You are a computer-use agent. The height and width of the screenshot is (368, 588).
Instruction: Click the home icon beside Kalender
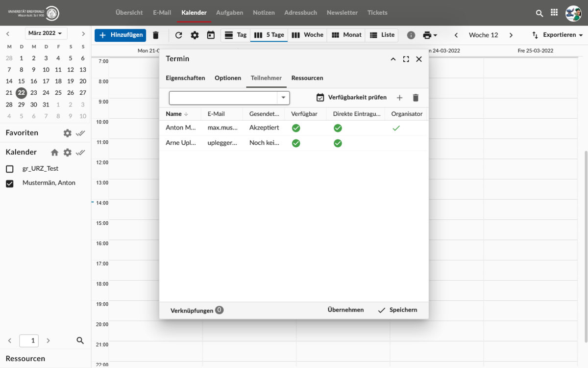(x=54, y=152)
